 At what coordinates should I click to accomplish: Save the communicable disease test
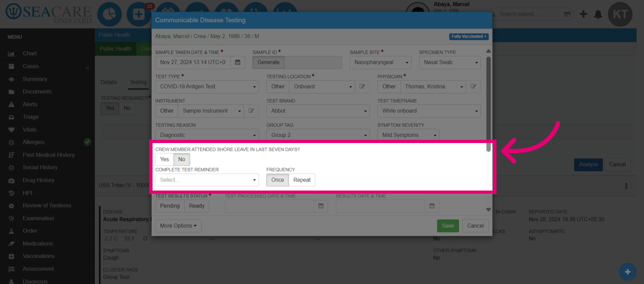point(448,226)
